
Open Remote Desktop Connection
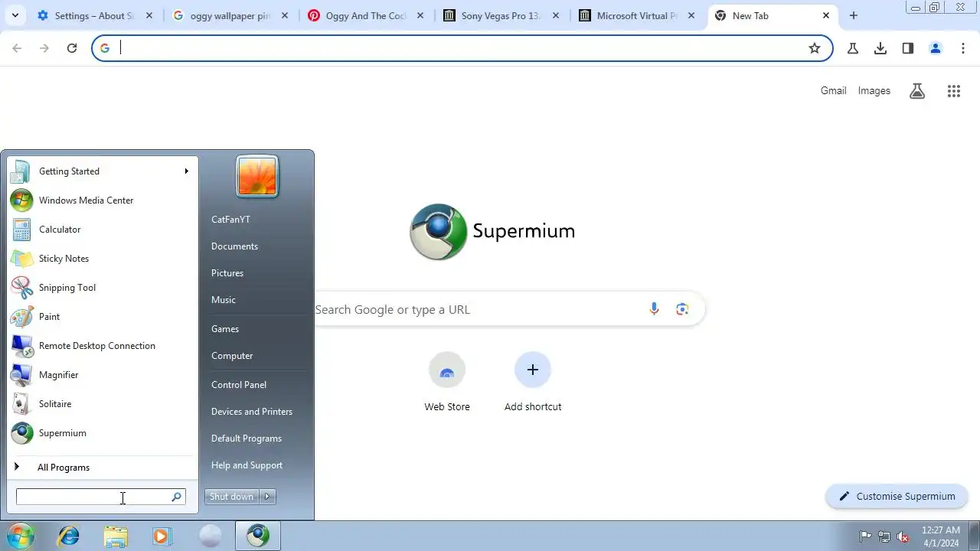click(x=21, y=346)
